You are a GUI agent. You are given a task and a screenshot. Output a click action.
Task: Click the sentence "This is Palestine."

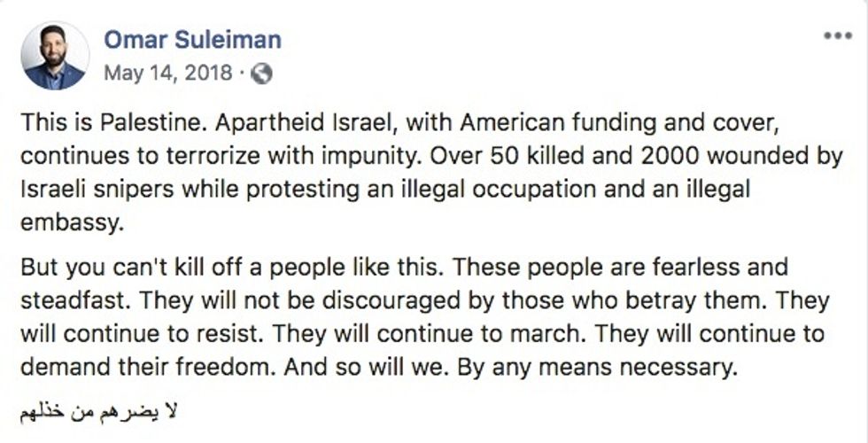coord(92,120)
